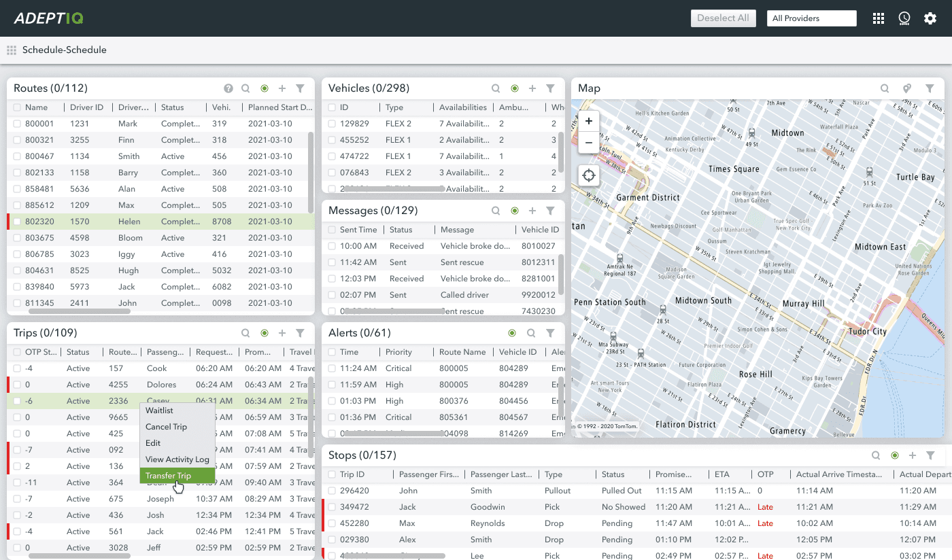Select Cancel Trip from the context menu

click(167, 426)
